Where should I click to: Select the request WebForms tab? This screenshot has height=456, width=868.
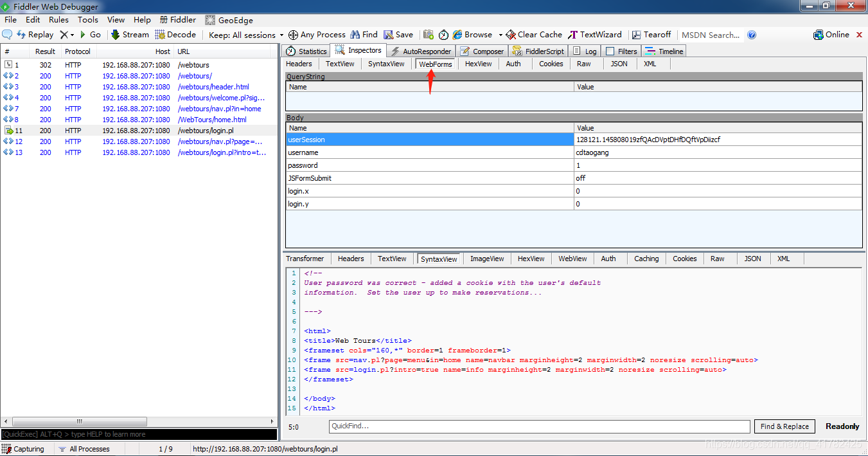click(436, 64)
